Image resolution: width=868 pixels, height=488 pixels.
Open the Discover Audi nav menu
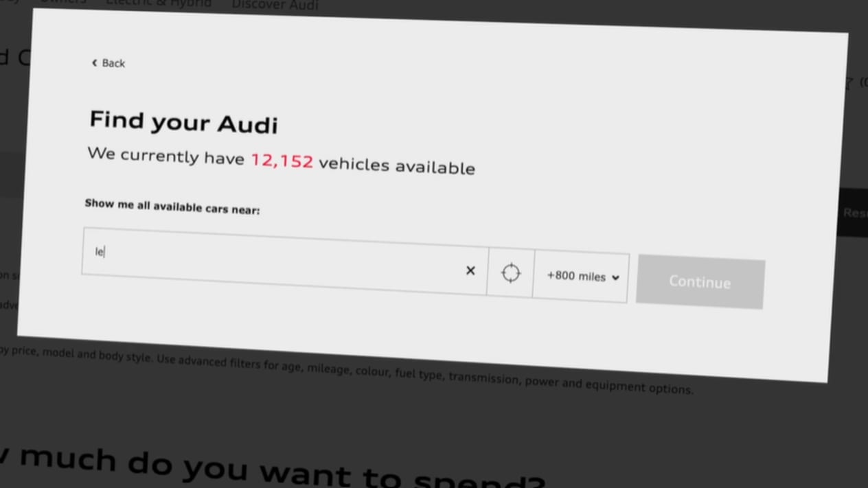coord(275,5)
